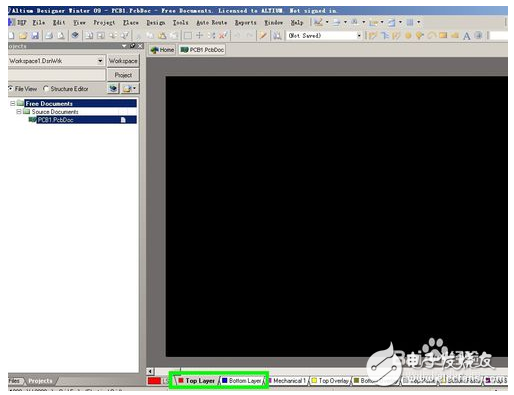This screenshot has height=395, width=514.
Task: Collapse the Source Documents tree node
Action: pos(19,112)
